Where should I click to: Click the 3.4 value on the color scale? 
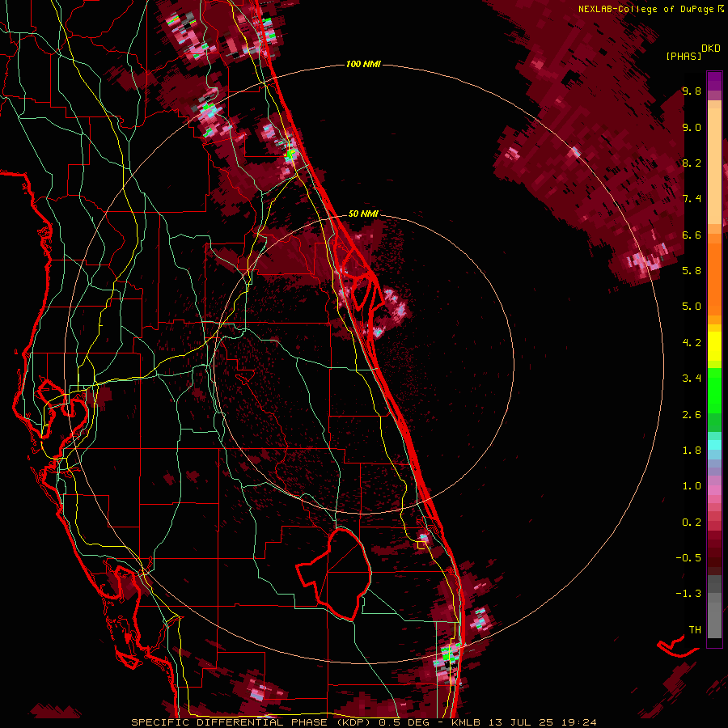coord(692,379)
